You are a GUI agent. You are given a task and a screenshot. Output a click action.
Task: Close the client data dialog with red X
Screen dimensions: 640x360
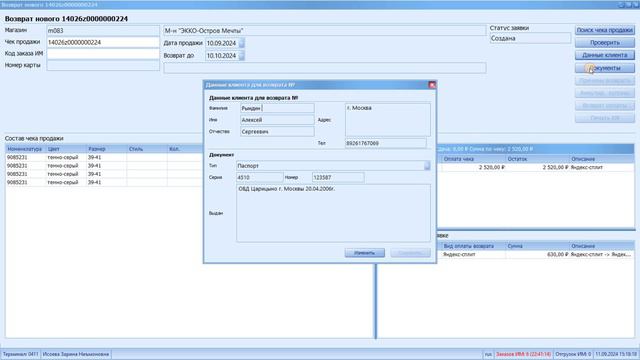(432, 85)
